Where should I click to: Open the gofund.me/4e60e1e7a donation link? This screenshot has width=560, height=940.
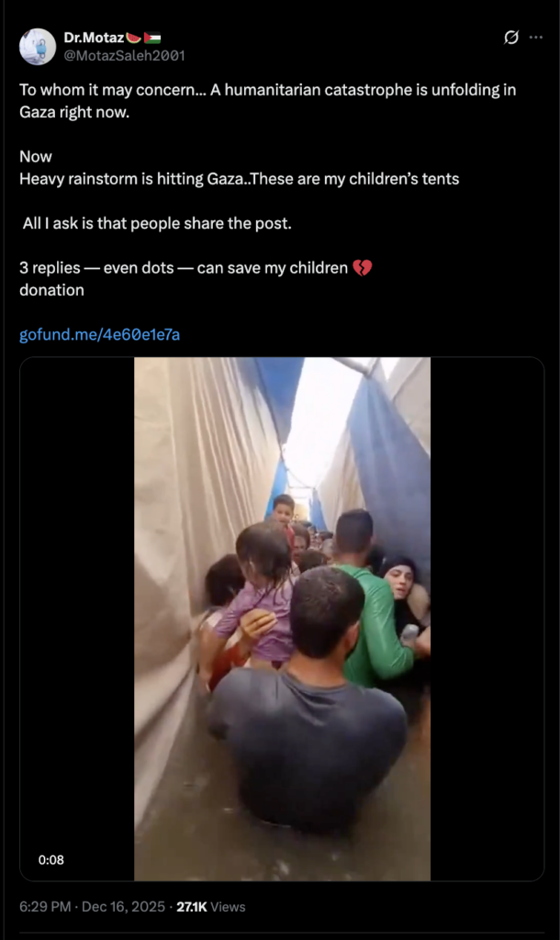[99, 334]
